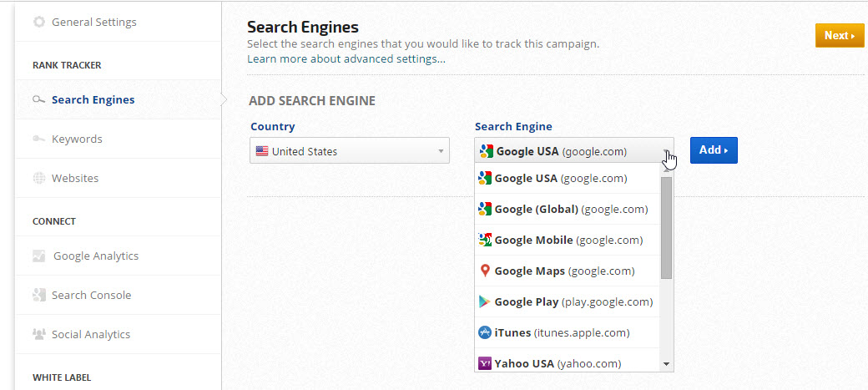Image resolution: width=868 pixels, height=390 pixels.
Task: Click the Google Play triangle icon
Action: 484,301
